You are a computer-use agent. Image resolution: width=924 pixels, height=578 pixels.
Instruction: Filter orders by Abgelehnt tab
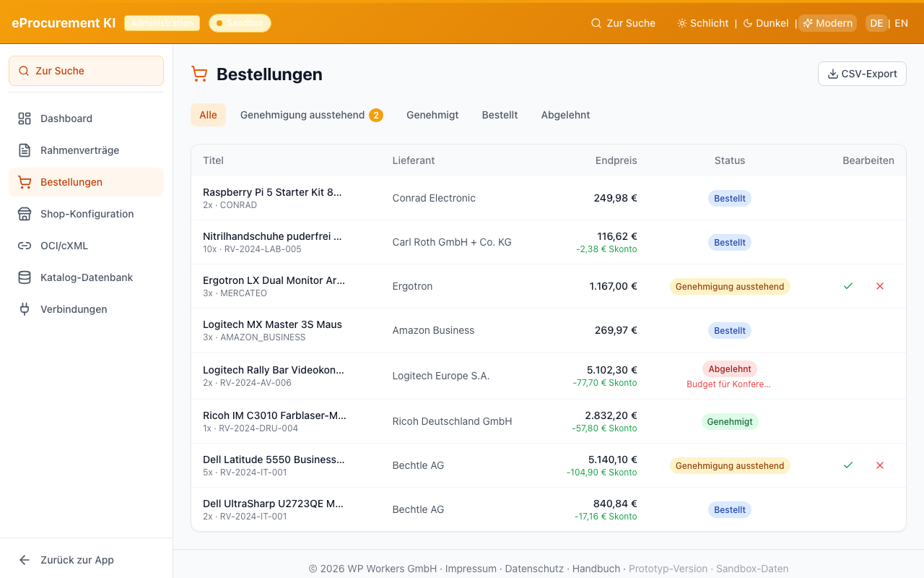(x=565, y=115)
